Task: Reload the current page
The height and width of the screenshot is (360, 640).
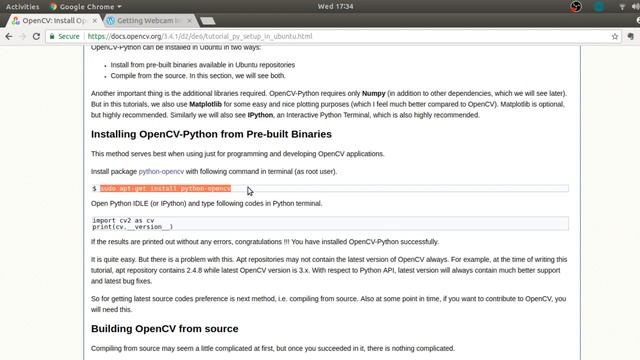Action: pos(36,36)
